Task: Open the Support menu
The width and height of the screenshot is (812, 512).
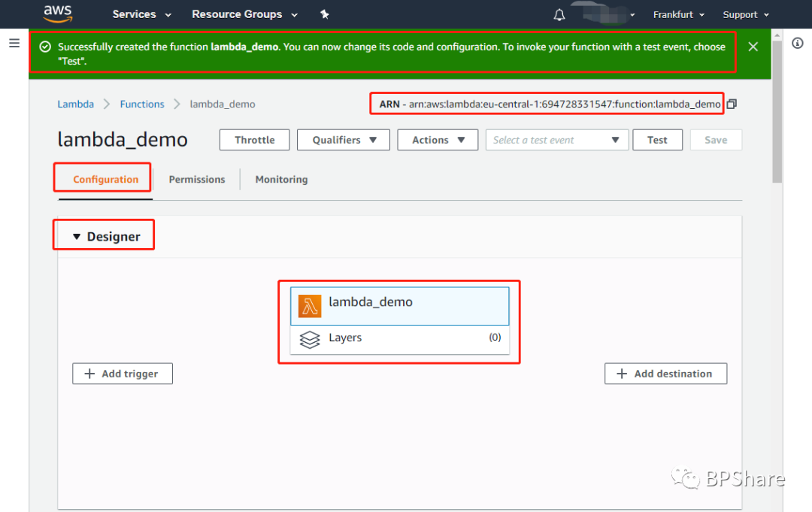Action: coord(746,14)
